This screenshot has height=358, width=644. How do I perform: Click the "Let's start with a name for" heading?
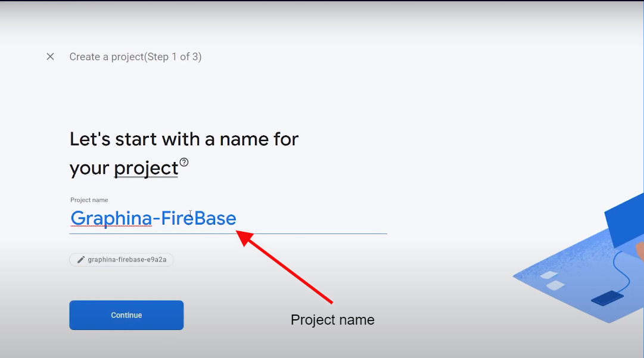[x=184, y=139]
